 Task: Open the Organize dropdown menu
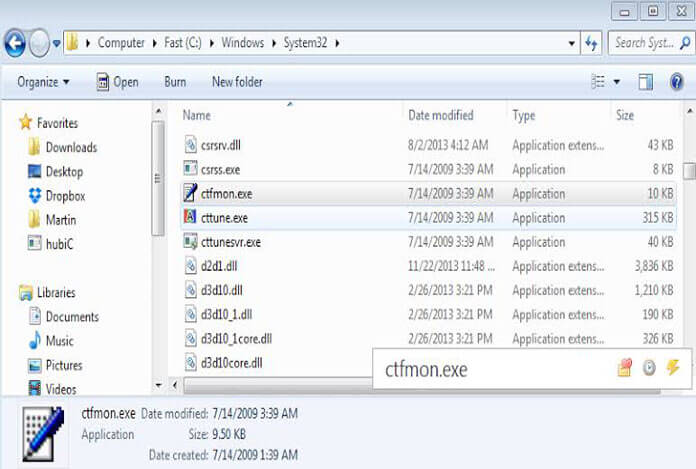(44, 82)
